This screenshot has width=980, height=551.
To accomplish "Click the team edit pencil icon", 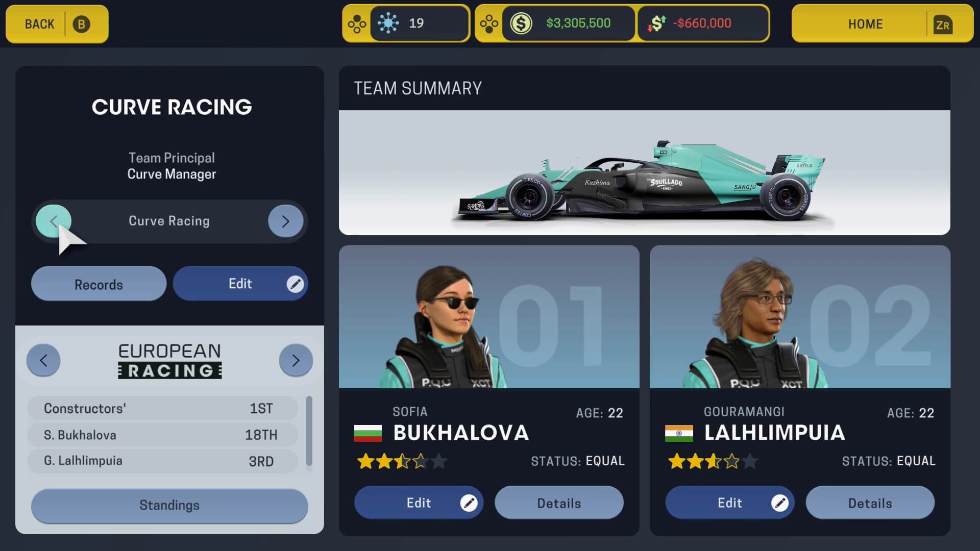I will coord(294,283).
